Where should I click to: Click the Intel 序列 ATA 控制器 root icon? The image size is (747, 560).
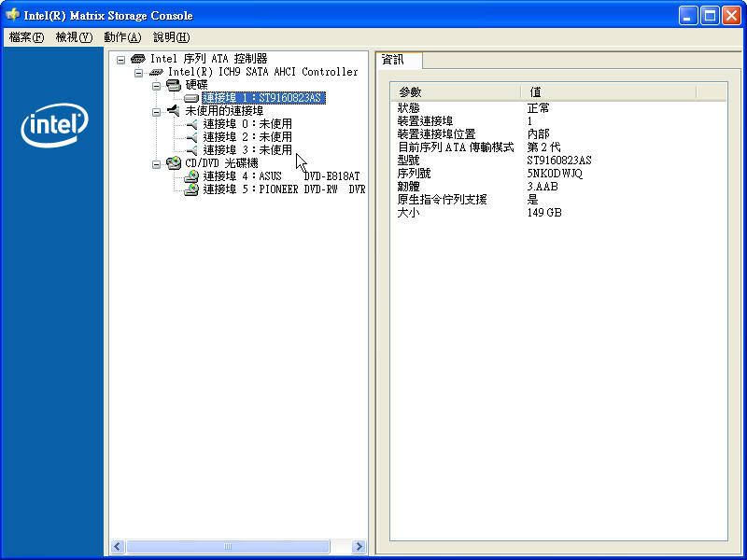(137, 59)
